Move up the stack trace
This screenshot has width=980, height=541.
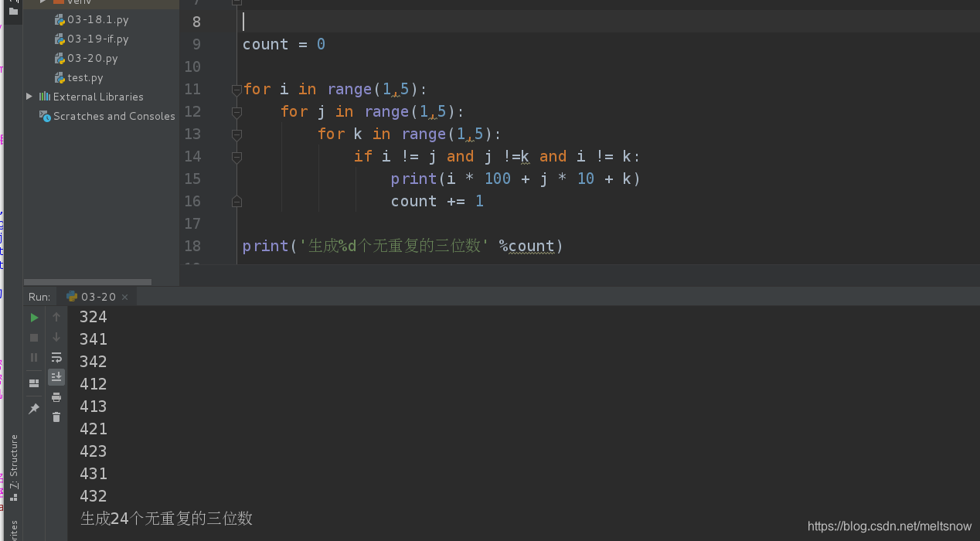(x=56, y=318)
